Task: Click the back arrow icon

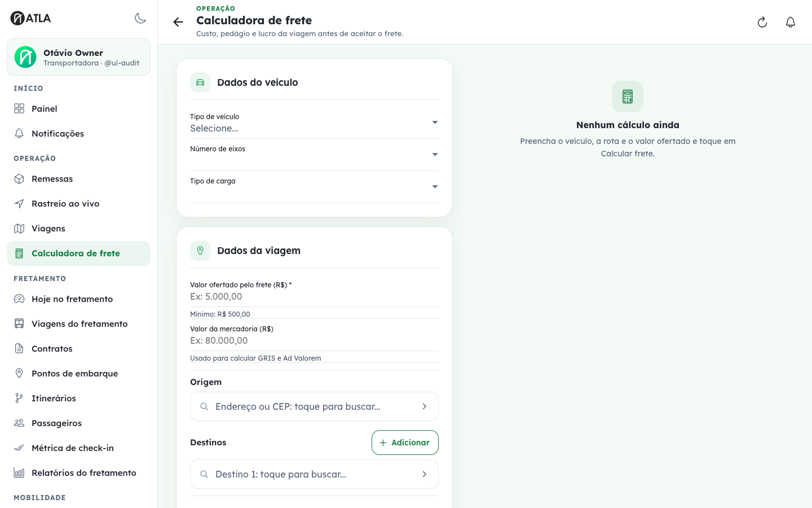Action: (178, 22)
